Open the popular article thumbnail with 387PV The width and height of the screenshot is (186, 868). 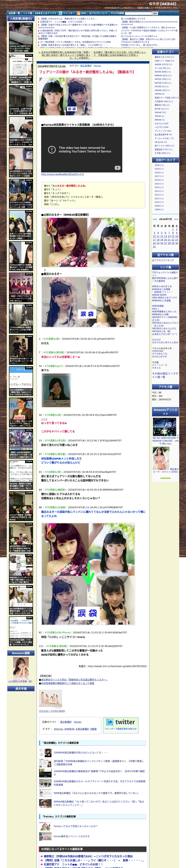click(x=21, y=131)
